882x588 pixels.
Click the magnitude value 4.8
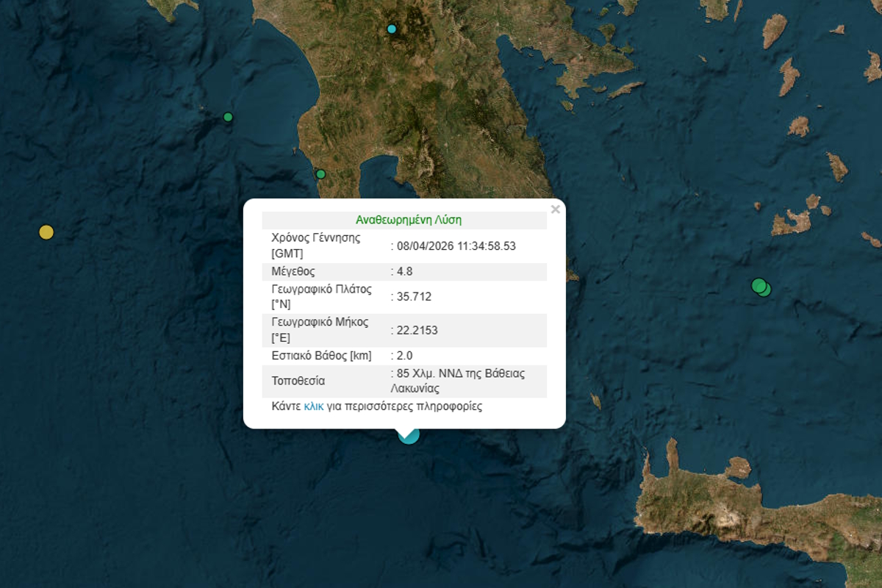pyautogui.click(x=404, y=271)
